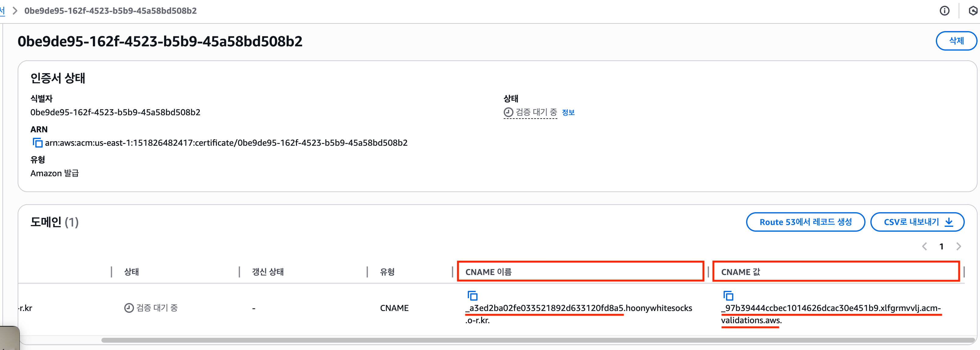
Task: Click clock icon next to certificate status
Action: click(x=508, y=112)
